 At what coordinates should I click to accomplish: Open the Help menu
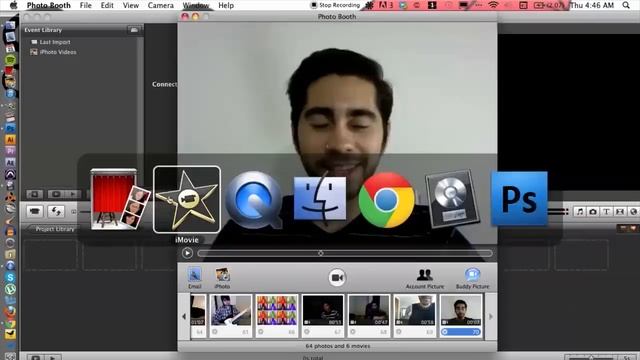[226, 5]
